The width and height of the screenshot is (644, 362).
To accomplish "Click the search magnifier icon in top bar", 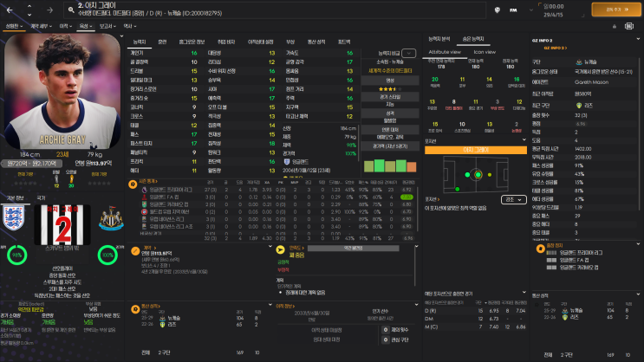I will click(73, 10).
